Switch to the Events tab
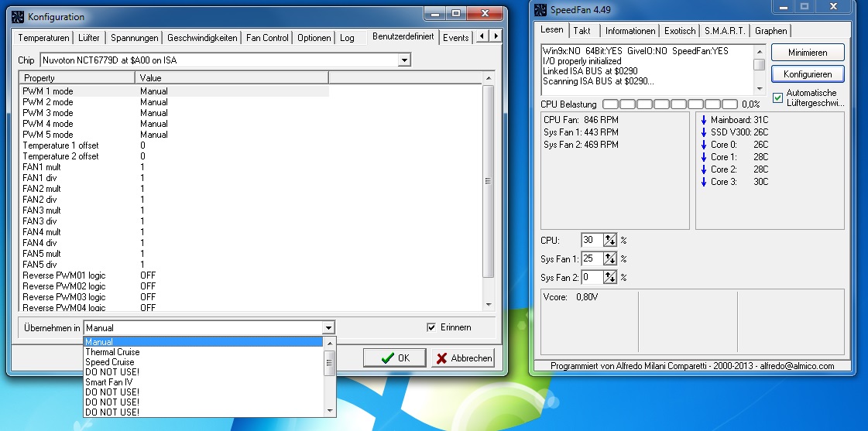 tap(456, 38)
